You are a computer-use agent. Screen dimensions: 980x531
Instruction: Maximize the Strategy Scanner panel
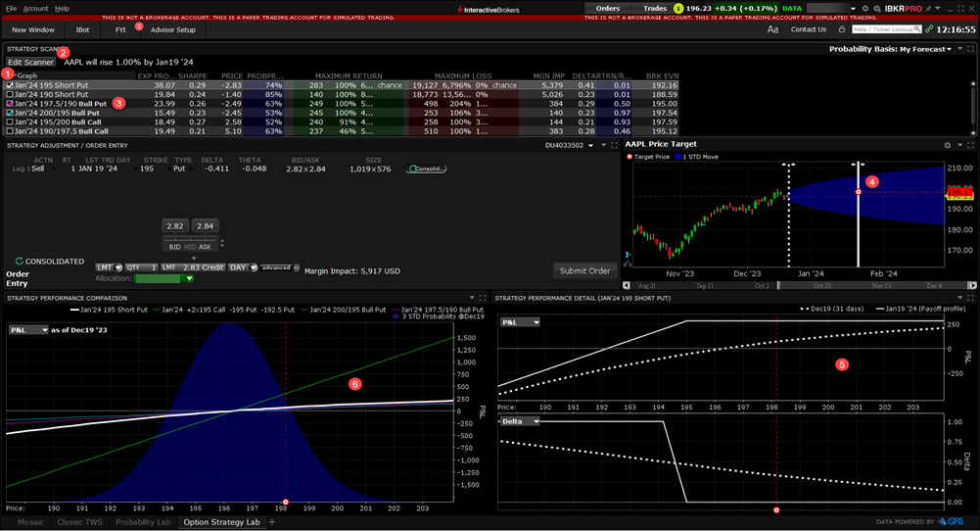970,49
